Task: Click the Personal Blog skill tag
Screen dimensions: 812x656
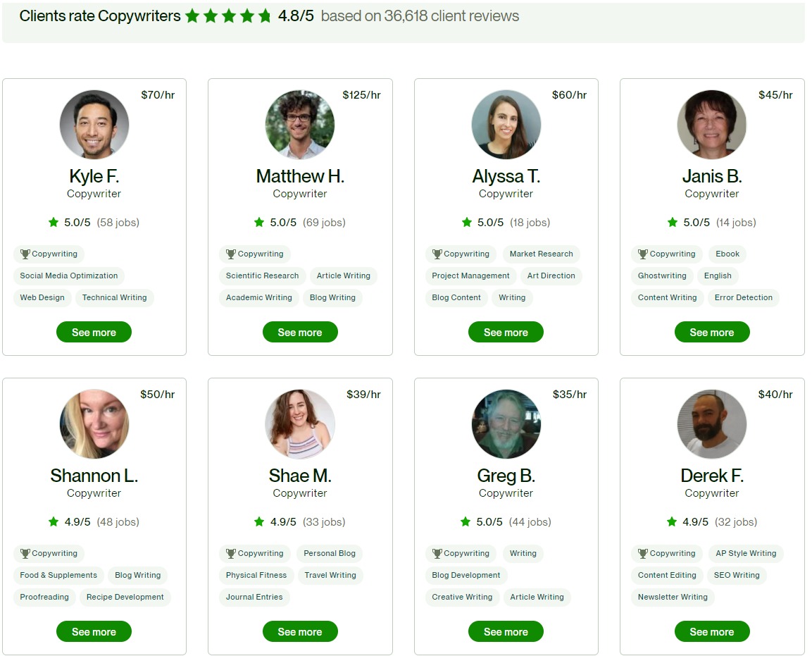Action: click(330, 553)
